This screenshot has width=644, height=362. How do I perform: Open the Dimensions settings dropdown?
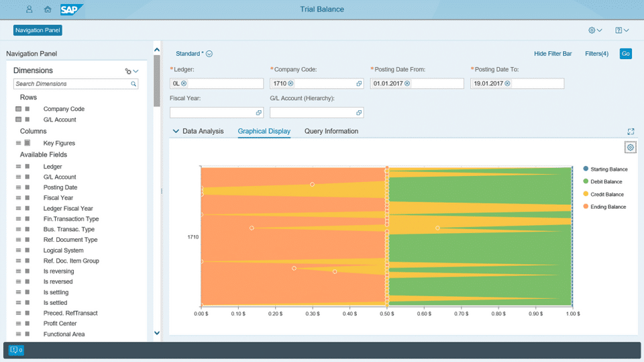(x=131, y=71)
